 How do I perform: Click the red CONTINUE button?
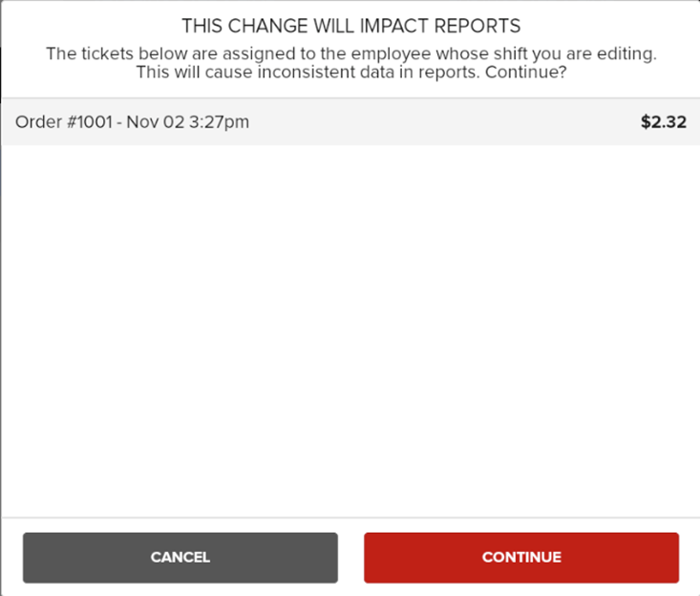point(520,558)
